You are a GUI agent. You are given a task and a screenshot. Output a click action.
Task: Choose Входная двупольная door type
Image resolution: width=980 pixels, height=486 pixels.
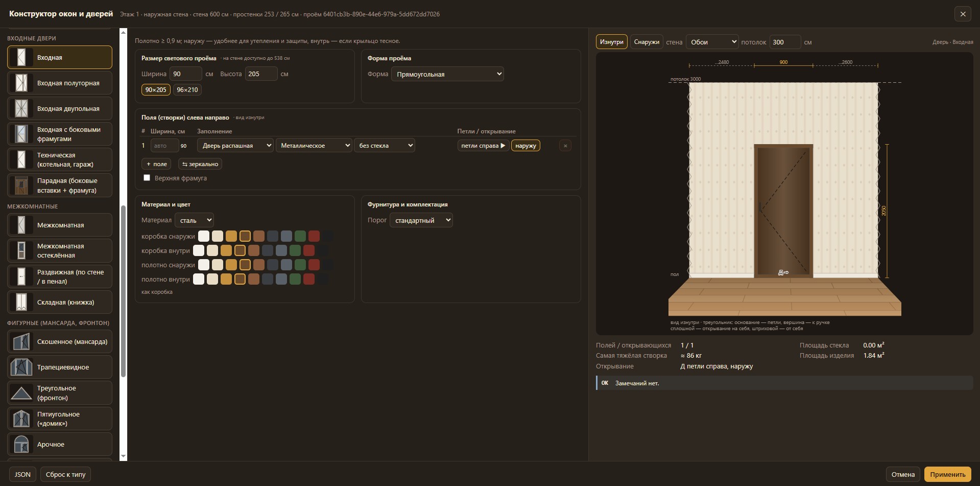point(60,108)
